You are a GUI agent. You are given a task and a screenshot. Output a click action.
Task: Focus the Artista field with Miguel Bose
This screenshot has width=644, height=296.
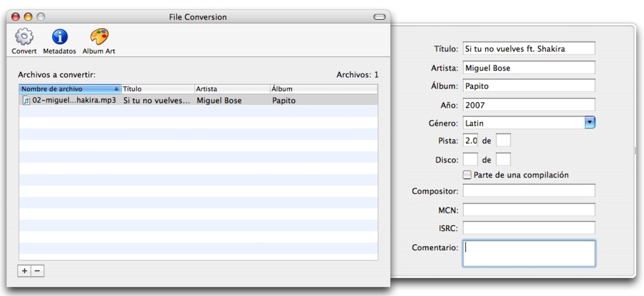click(528, 68)
